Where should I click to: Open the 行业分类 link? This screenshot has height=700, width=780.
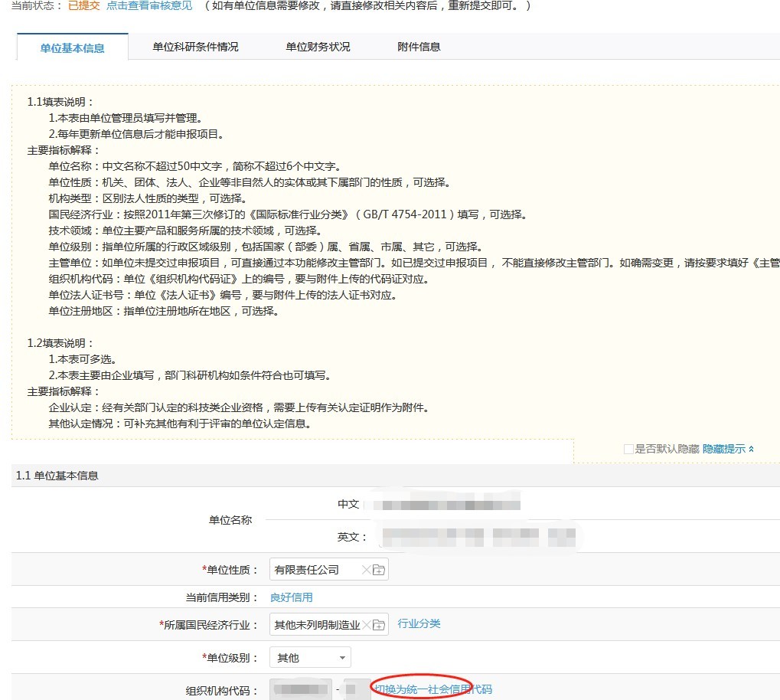point(419,623)
